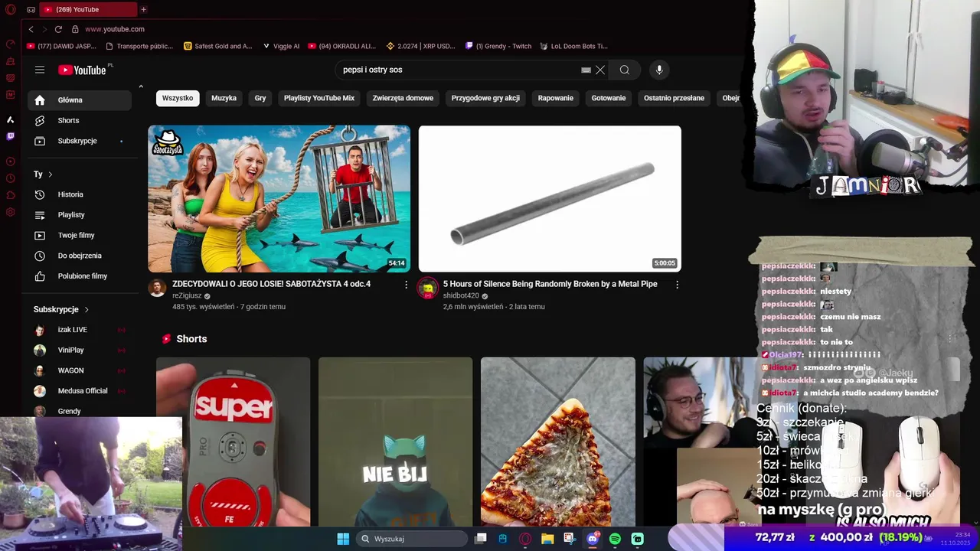Go back with the browser back arrow
980x551 pixels.
(x=31, y=29)
